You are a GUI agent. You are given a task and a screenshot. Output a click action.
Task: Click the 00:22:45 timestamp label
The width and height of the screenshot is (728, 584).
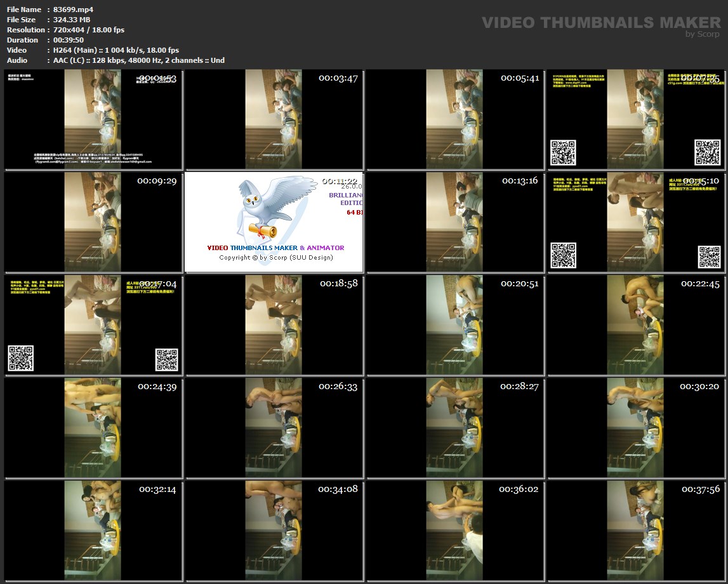pyautogui.click(x=700, y=284)
